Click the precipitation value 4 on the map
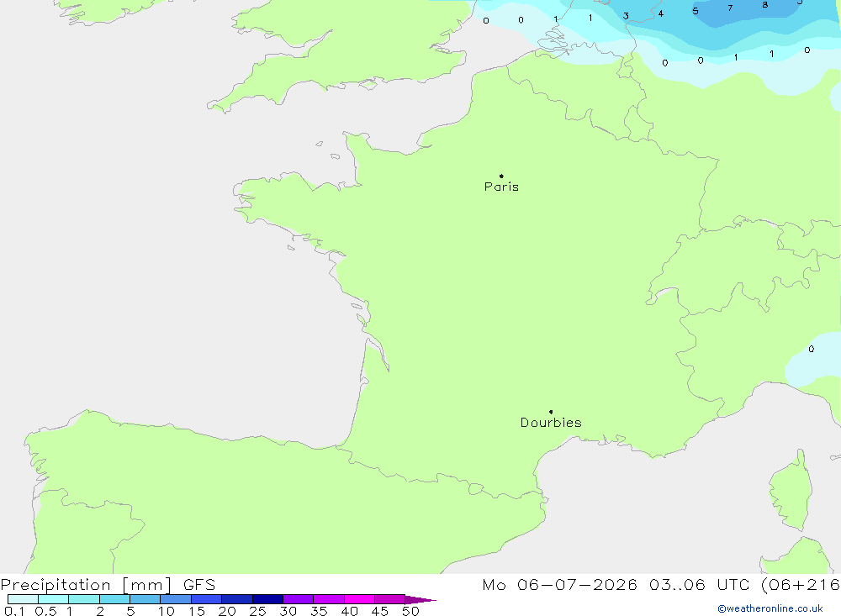Screen dimensions: 841x616 click(661, 14)
